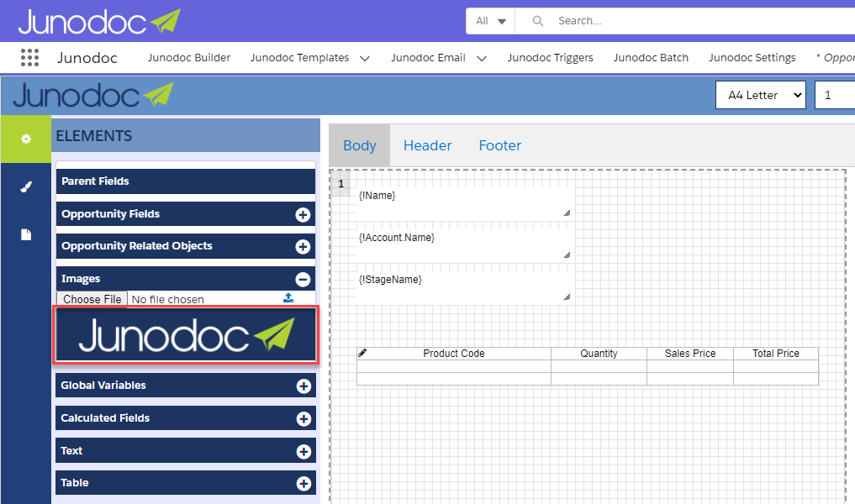Click the Choose File button
855x504 pixels.
[x=92, y=299]
